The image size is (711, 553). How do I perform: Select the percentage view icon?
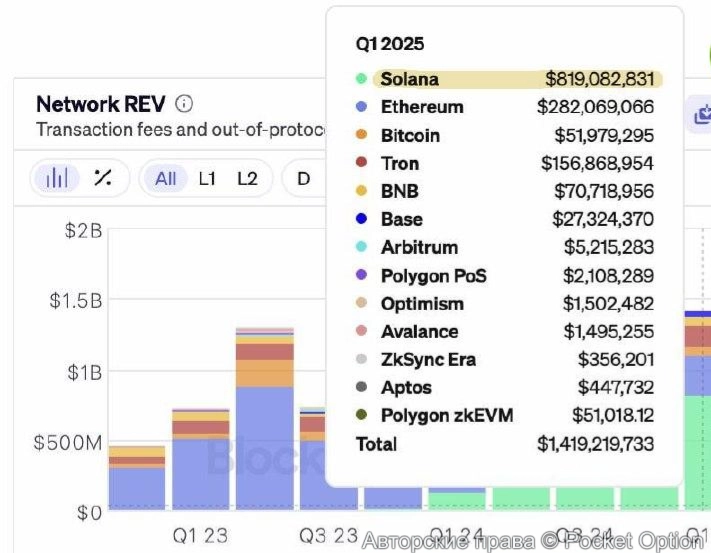pos(102,178)
